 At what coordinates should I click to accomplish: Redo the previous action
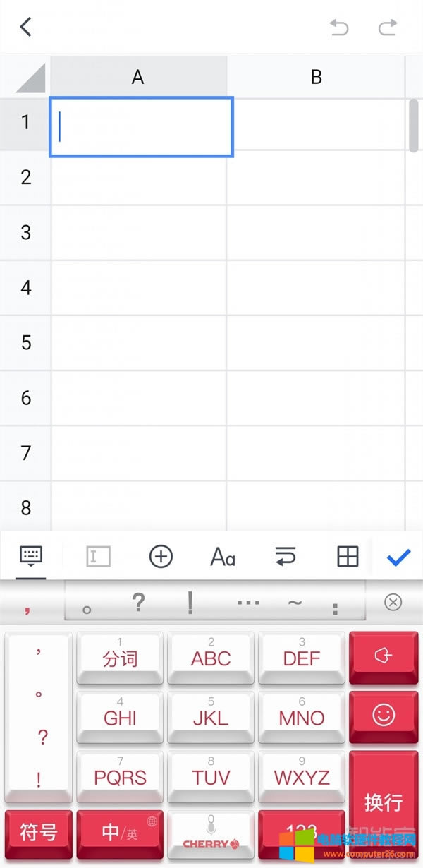coord(388,28)
